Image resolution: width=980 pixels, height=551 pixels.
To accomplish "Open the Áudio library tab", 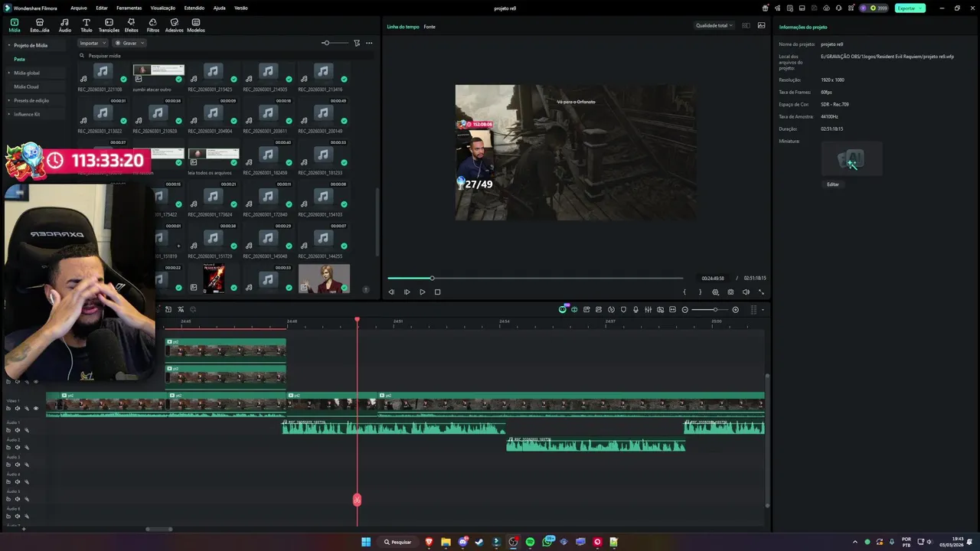I will tap(64, 25).
